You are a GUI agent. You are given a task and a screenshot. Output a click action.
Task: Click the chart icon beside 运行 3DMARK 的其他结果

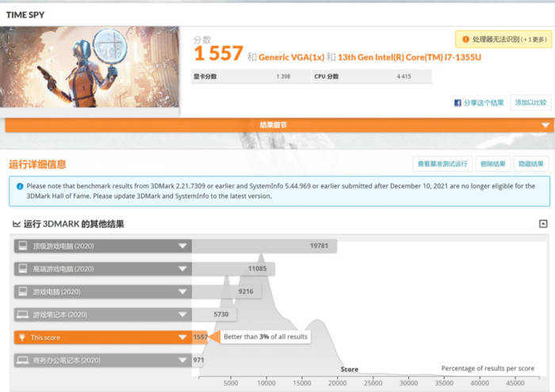pyautogui.click(x=17, y=224)
